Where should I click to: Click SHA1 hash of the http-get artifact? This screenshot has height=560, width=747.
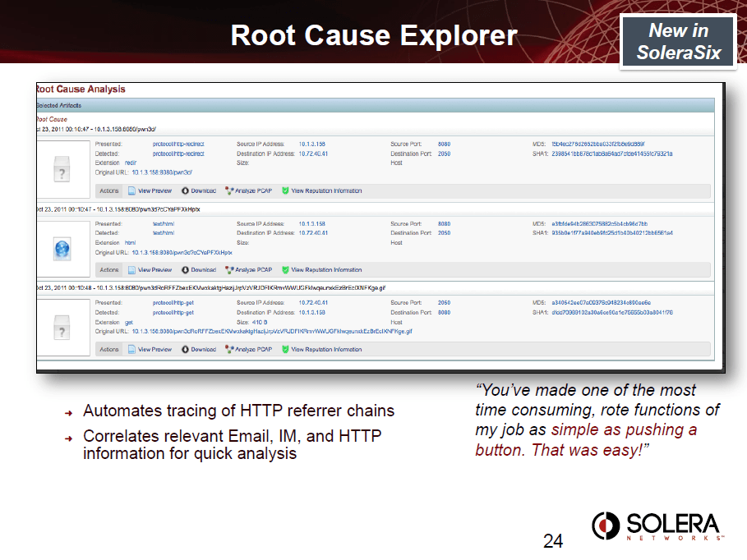click(x=612, y=313)
